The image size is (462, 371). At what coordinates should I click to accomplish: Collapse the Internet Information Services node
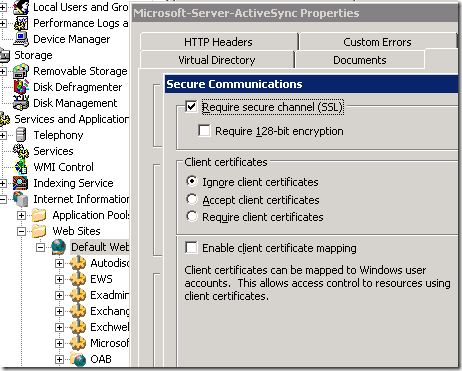3,199
